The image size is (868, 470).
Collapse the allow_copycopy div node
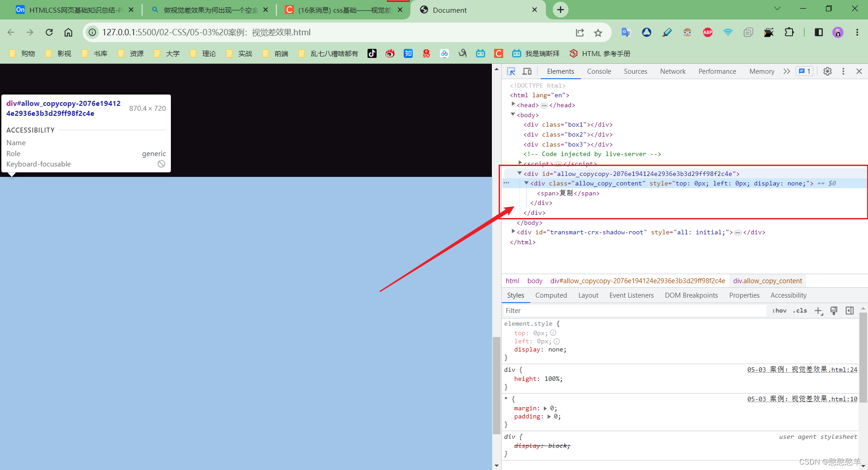click(x=519, y=173)
